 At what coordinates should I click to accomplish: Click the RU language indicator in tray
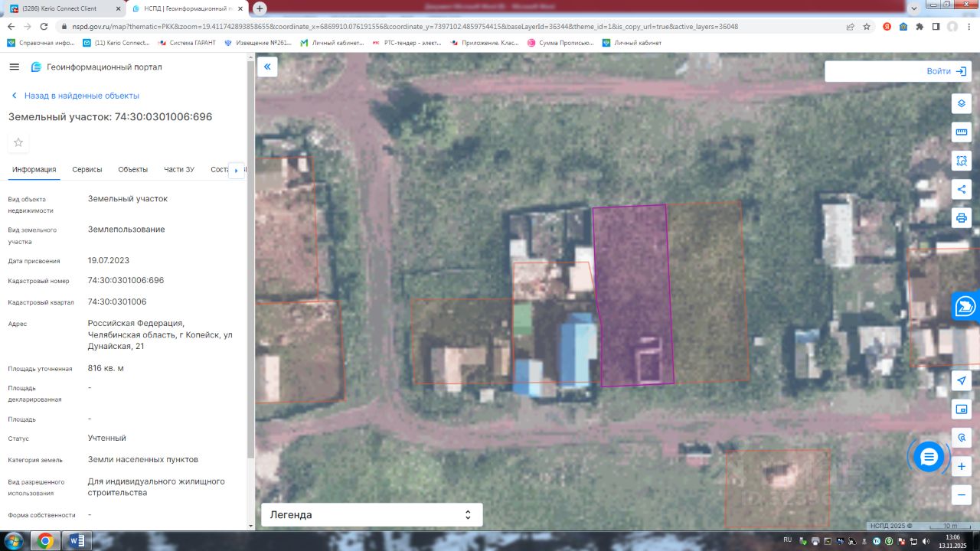(x=789, y=540)
